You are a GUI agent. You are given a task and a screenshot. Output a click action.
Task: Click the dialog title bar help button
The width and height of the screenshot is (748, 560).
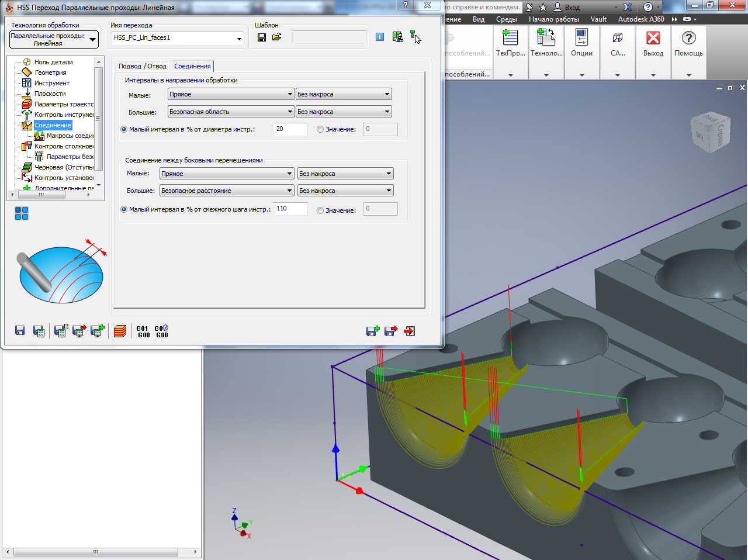[x=406, y=5]
